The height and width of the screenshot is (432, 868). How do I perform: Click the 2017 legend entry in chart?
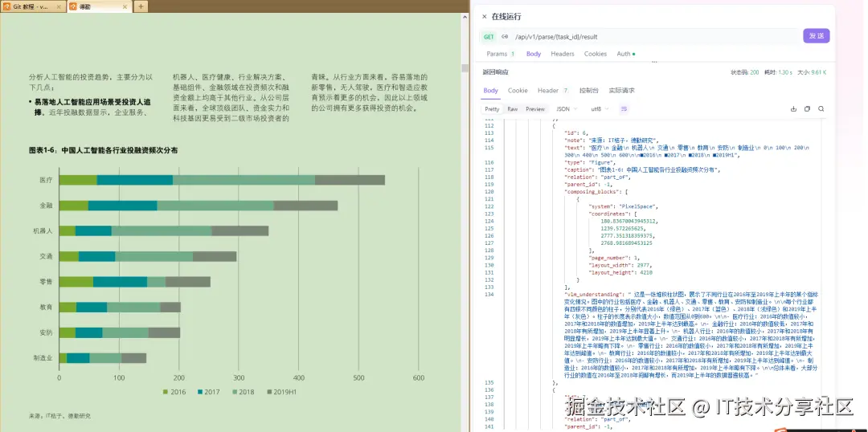pos(208,392)
